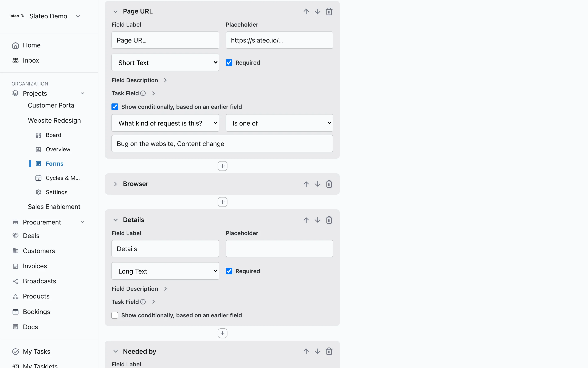
Task: Delete the Browser field
Action: pyautogui.click(x=329, y=184)
